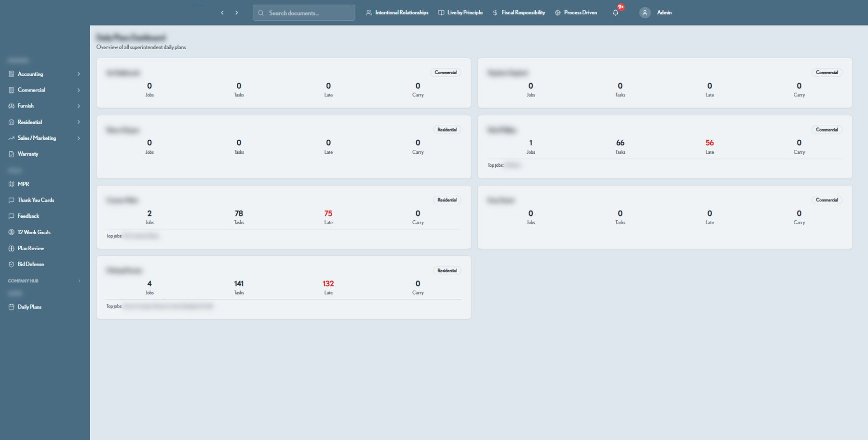Open 12 Week Goals page
The height and width of the screenshot is (440, 868).
pos(45,232)
